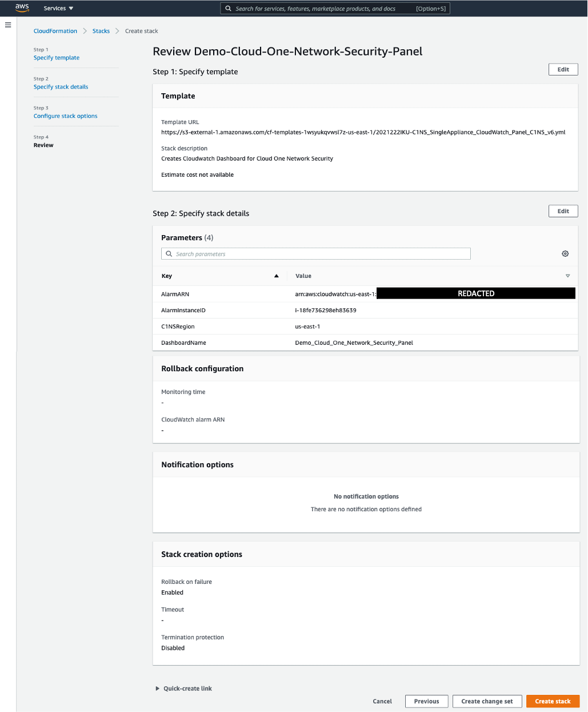The width and height of the screenshot is (588, 712).
Task: Open Step 1 Specify template
Action: coord(57,58)
